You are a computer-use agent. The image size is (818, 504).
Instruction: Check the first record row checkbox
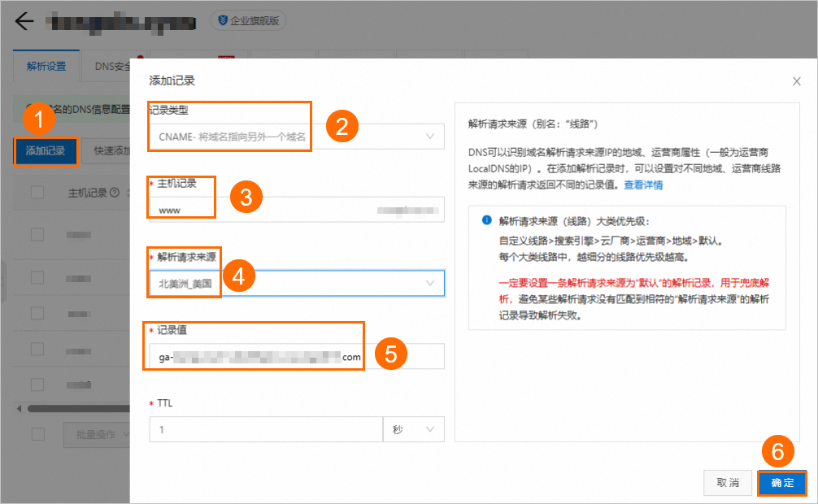pyautogui.click(x=37, y=234)
